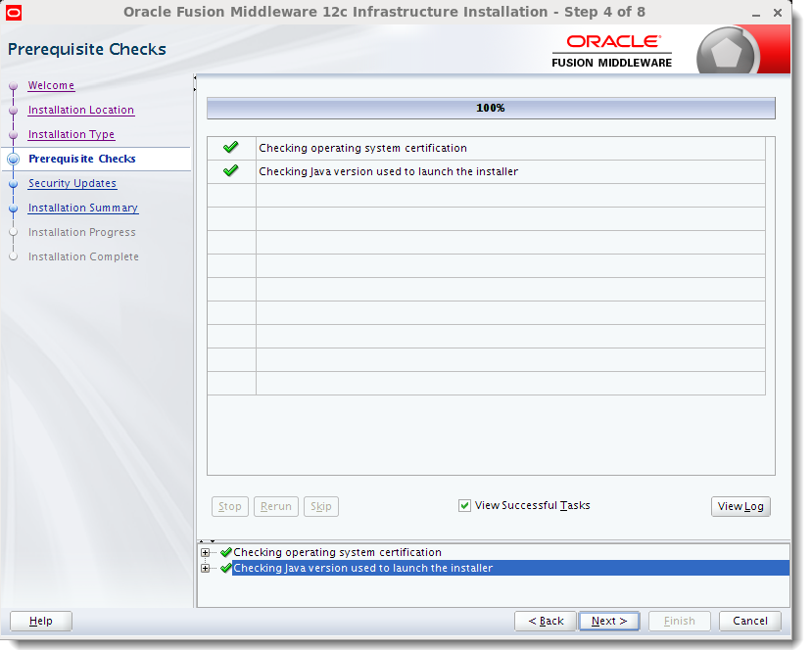Open the Welcome step link
The height and width of the screenshot is (650, 812).
50,85
